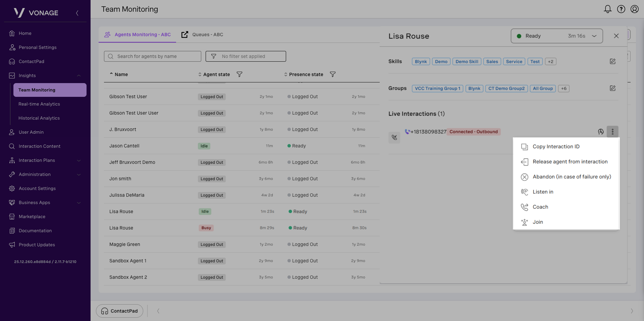
Task: Click the notifications bell icon
Action: pyautogui.click(x=607, y=9)
